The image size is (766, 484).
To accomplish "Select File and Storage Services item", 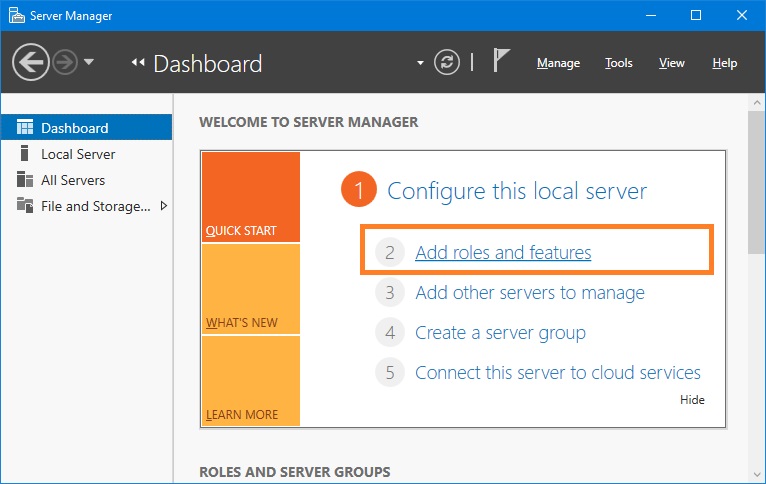I will (86, 206).
